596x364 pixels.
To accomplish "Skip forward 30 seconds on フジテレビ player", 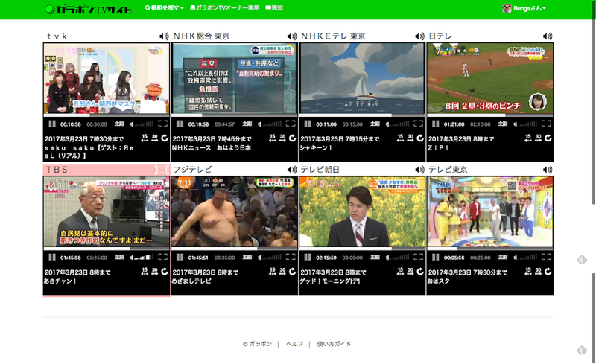I will tap(282, 272).
